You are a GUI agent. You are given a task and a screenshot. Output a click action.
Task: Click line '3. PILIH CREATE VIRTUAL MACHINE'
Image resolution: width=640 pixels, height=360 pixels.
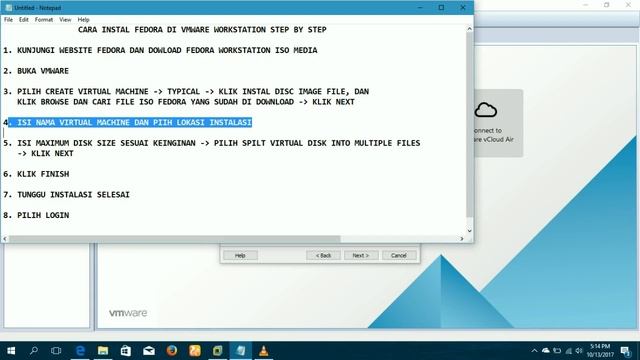tap(186, 91)
